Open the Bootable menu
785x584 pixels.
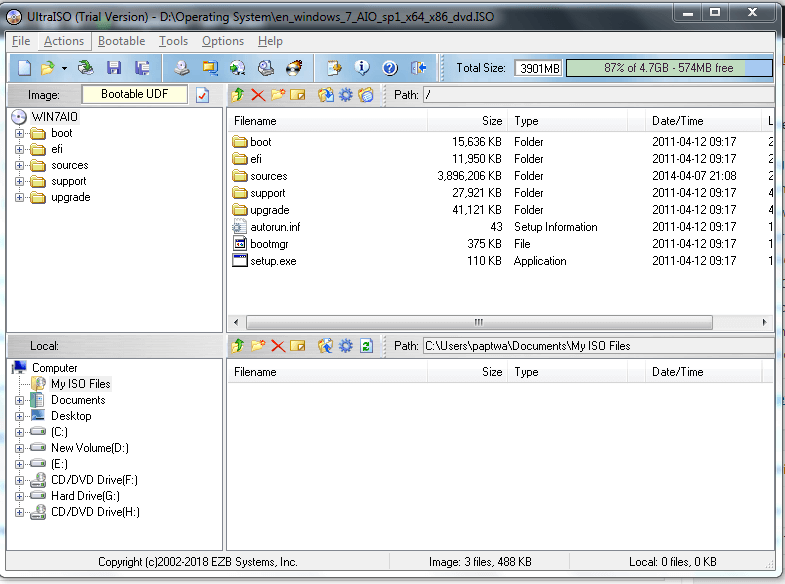(x=121, y=41)
